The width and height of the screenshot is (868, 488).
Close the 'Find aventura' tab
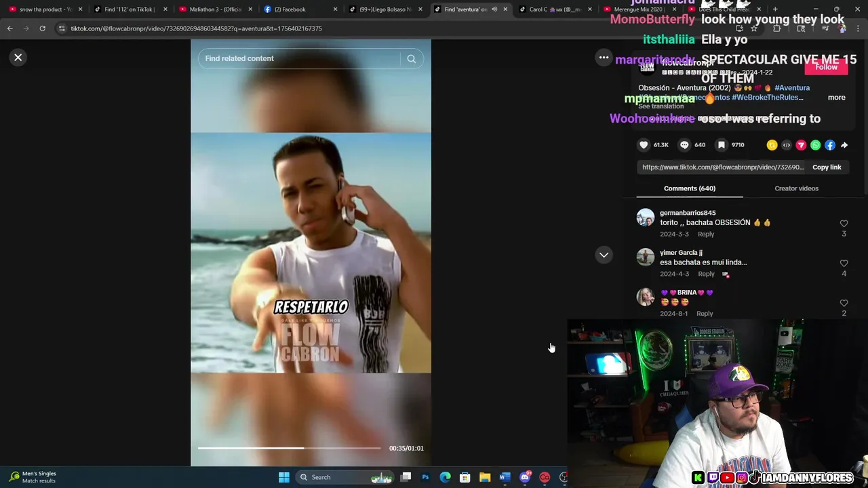click(x=505, y=9)
